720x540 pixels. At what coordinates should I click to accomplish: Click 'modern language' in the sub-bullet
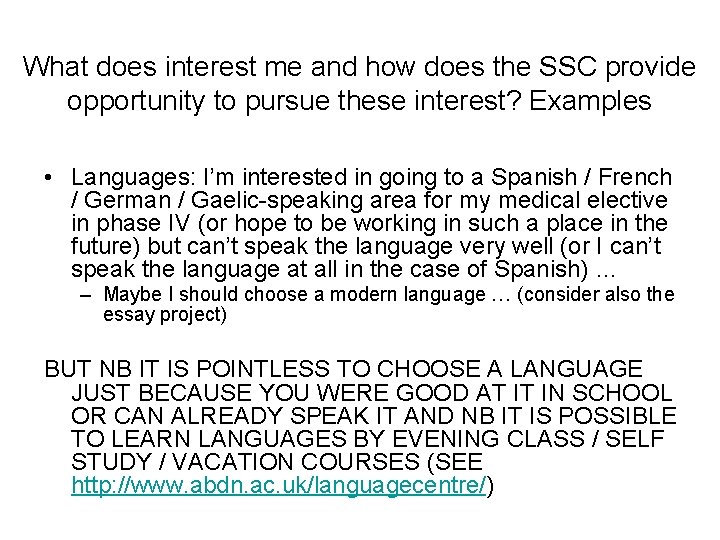(x=408, y=294)
